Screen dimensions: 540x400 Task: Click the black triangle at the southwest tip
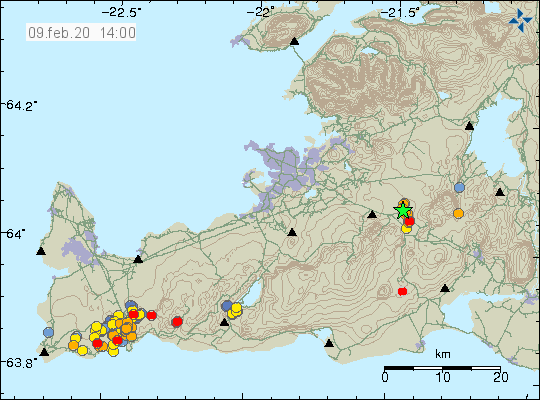(44, 352)
